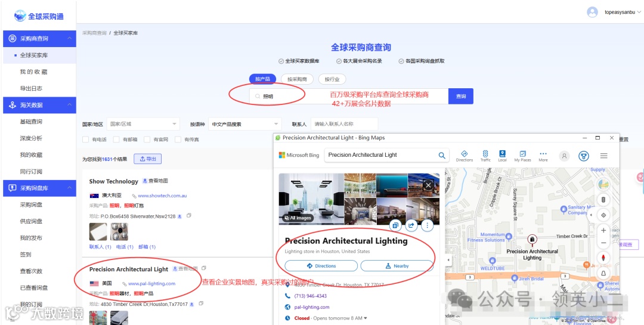Save the place with the collection icon
The width and height of the screenshot is (644, 325).
pyautogui.click(x=395, y=225)
